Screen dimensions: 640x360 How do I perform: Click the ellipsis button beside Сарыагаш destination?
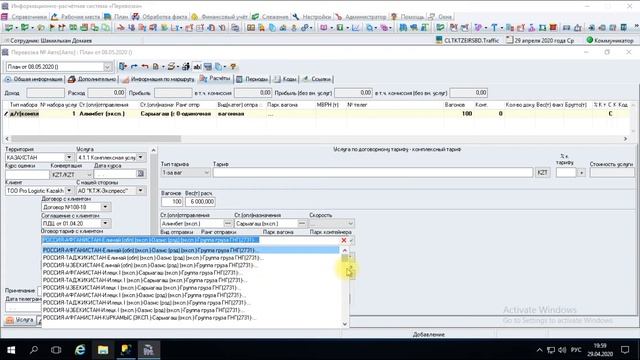point(302,223)
